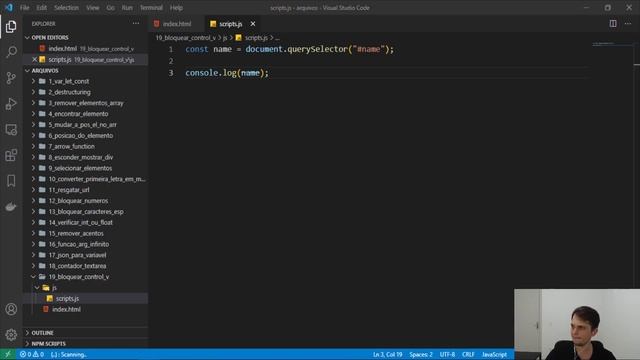The width and height of the screenshot is (640, 360).
Task: Open index.html in Open Editors list
Action: pos(85,49)
